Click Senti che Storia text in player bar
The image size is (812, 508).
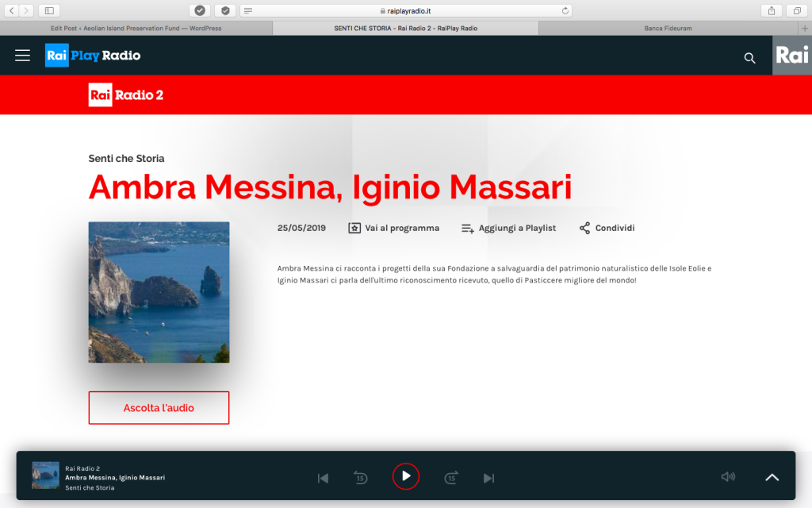click(x=90, y=488)
